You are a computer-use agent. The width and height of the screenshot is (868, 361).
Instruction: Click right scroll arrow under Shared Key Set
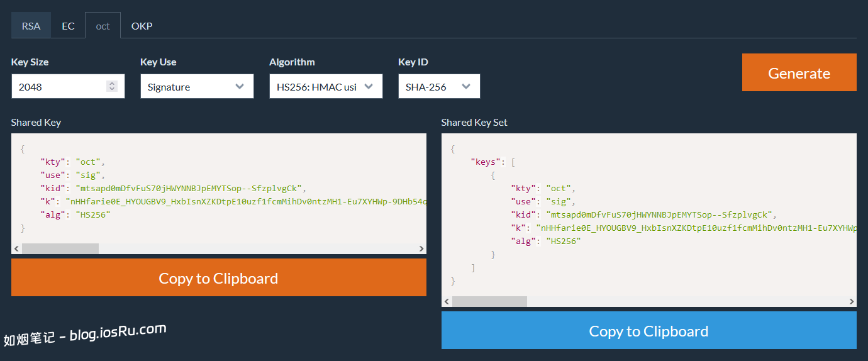point(852,302)
